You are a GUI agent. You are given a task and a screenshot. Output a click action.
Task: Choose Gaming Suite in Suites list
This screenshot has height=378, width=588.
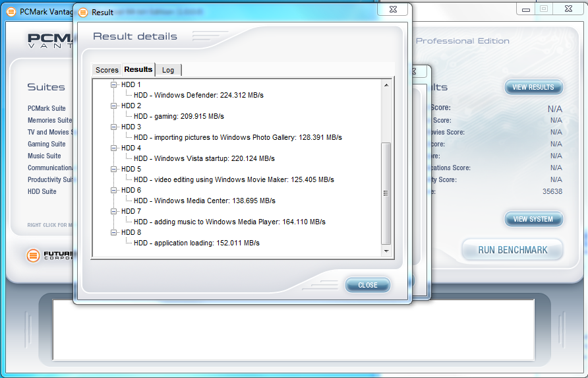(47, 144)
